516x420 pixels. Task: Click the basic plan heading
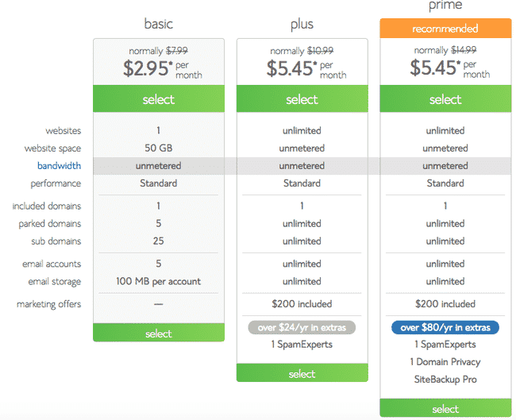point(159,23)
